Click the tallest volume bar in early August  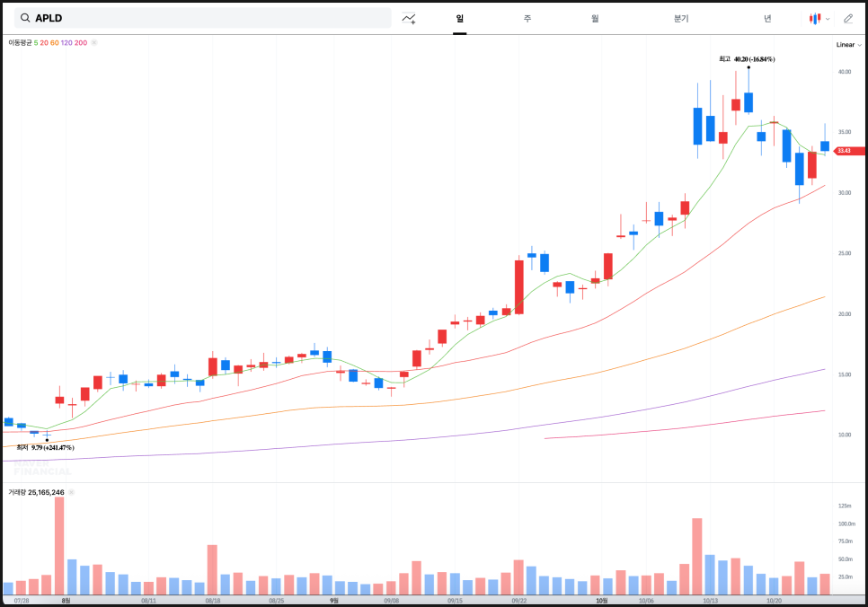click(59, 545)
